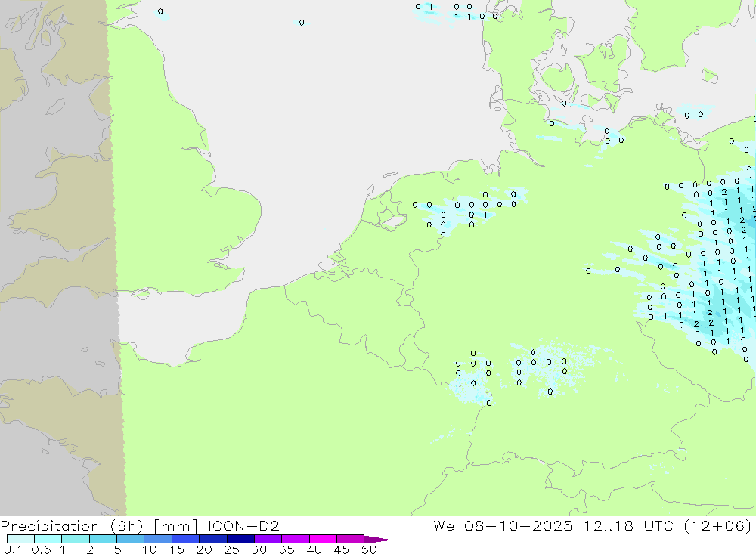Click the purple 30–35 mm legend swatch
This screenshot has height=554, width=756.
(x=268, y=539)
